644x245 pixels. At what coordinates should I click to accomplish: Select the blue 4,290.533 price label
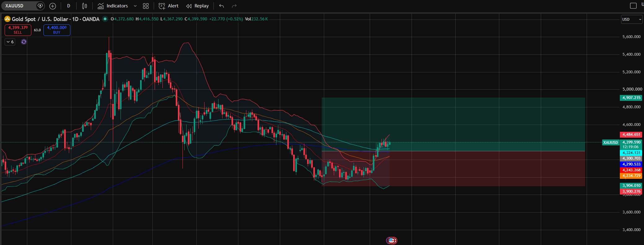(x=631, y=164)
